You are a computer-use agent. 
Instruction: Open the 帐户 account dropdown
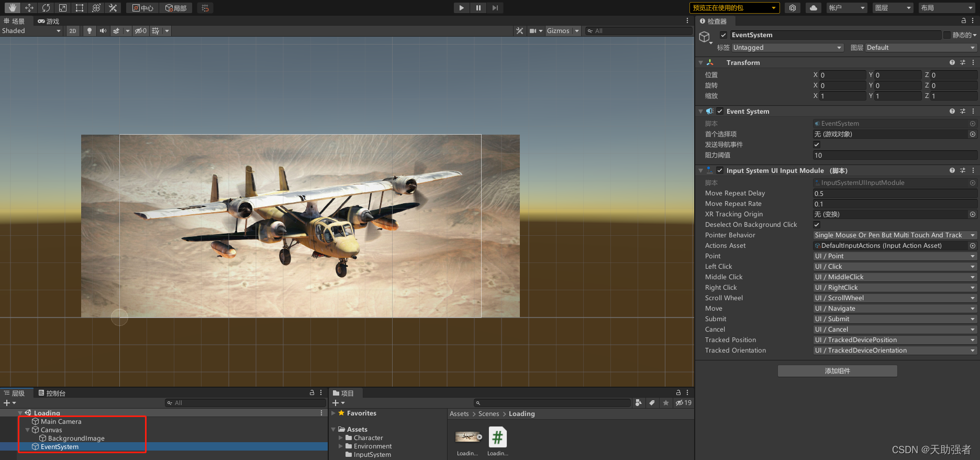(x=848, y=8)
